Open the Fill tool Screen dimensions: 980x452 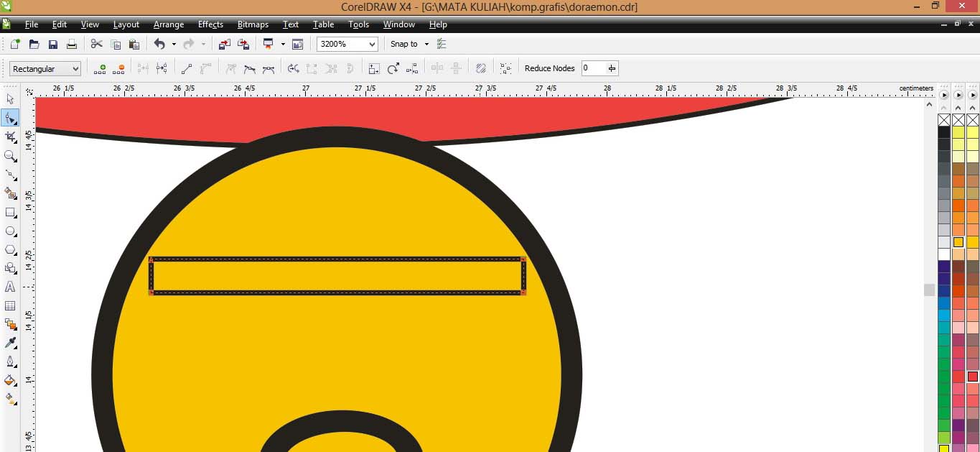(10, 380)
